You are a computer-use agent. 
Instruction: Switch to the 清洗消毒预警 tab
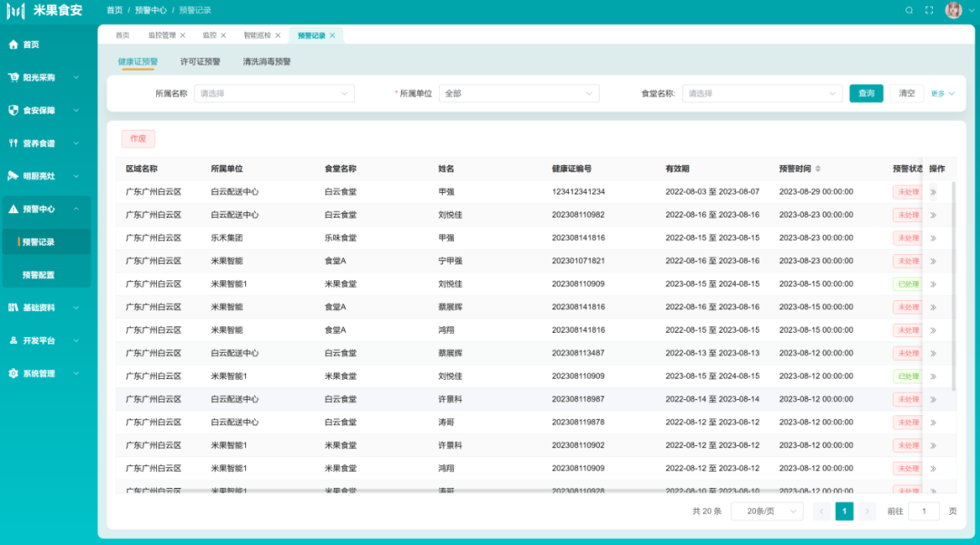click(x=267, y=62)
